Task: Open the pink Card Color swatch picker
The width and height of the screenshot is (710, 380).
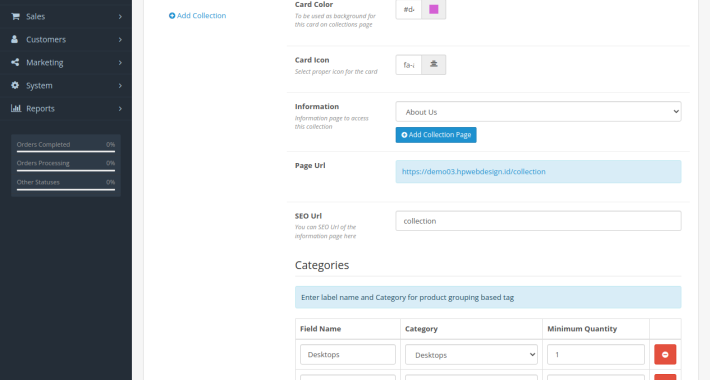Action: tap(434, 9)
